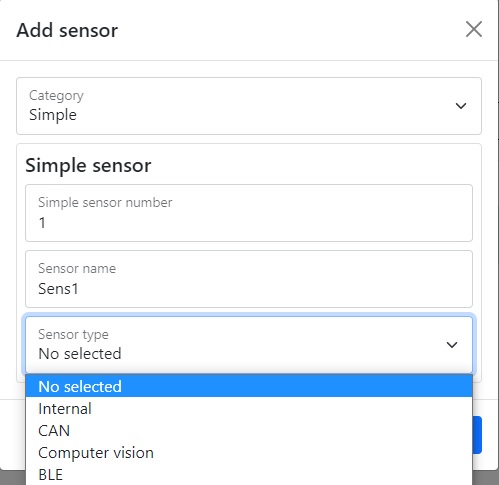Collapse the Sensor type combo box
Viewport: 499px width, 485px height.
[249, 345]
